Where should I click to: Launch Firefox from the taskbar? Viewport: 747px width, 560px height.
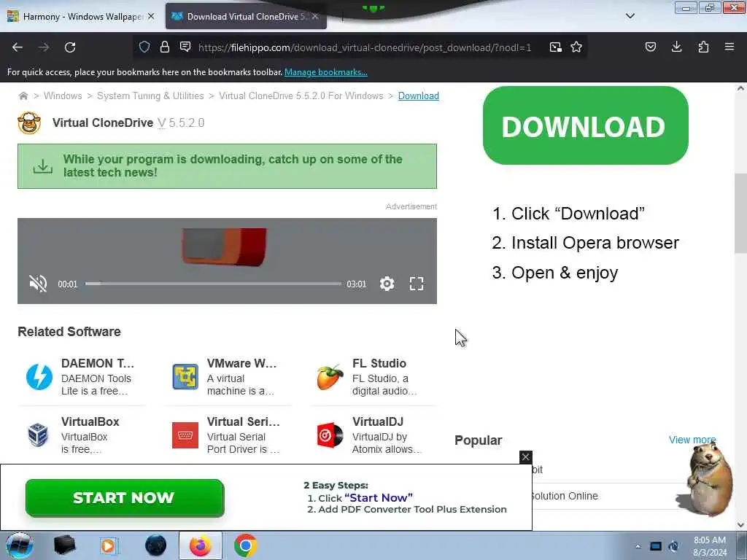(x=200, y=545)
